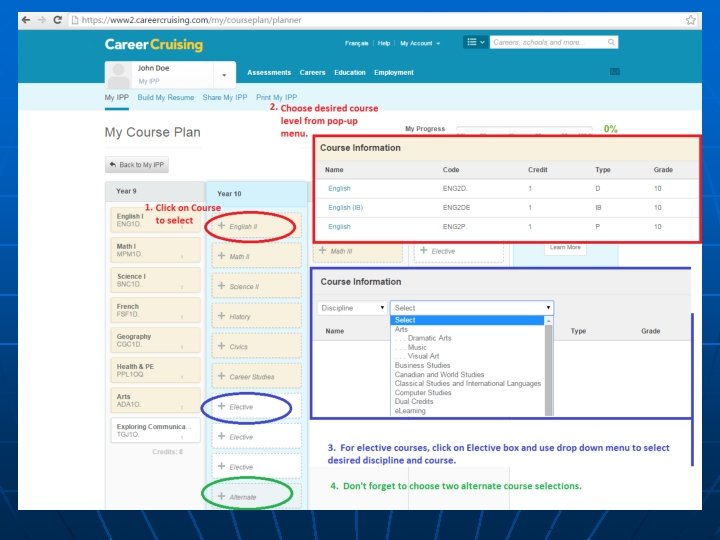720x540 pixels.
Task: Reload the page with refresh icon
Action: [57, 20]
